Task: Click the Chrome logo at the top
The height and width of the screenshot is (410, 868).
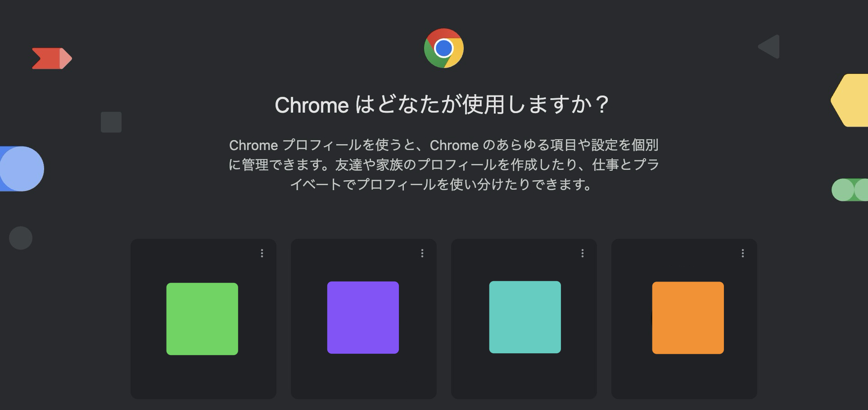Action: 444,48
